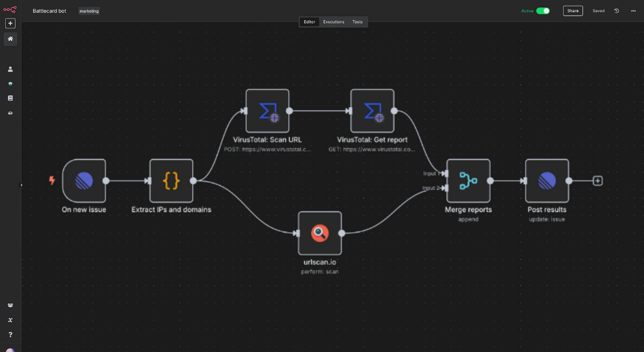Image resolution: width=644 pixels, height=352 pixels.
Task: Click the VirusTotal: Get report node
Action: [x=372, y=111]
